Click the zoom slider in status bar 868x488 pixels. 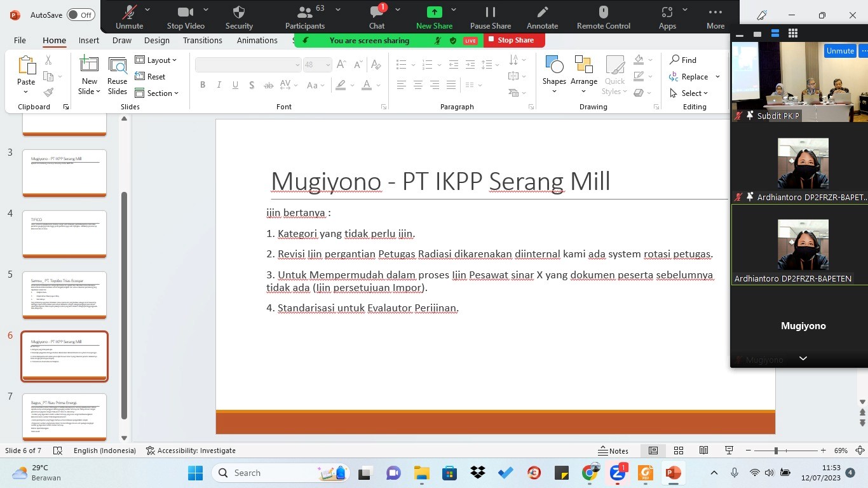pos(776,451)
